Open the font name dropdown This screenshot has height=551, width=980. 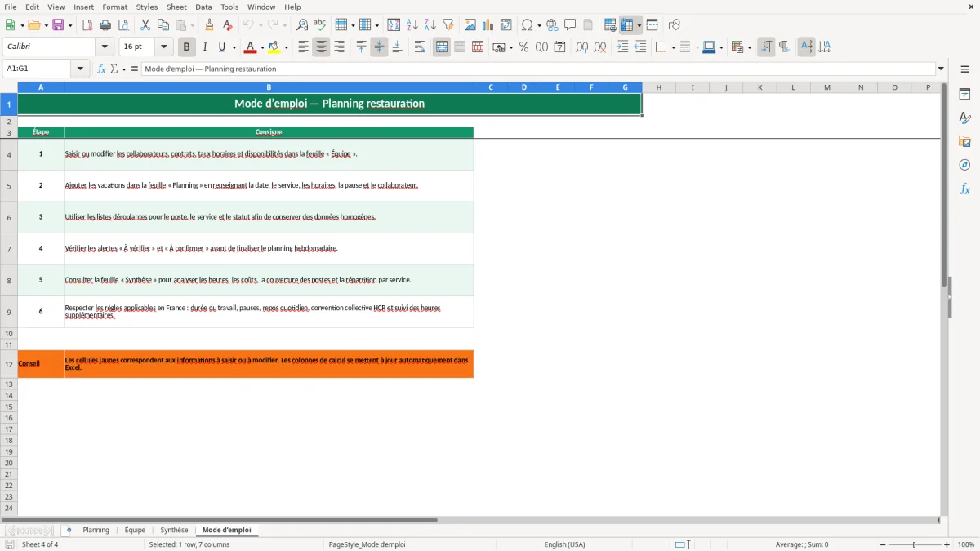coord(105,47)
